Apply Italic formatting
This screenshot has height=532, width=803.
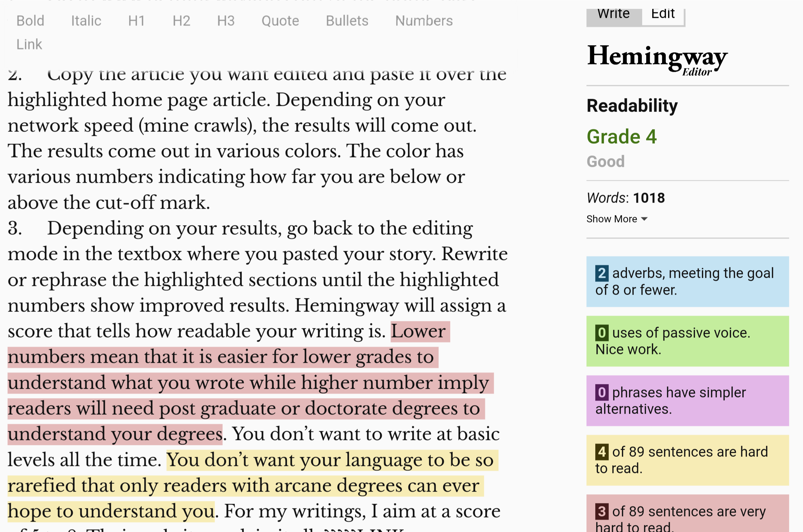tap(86, 20)
